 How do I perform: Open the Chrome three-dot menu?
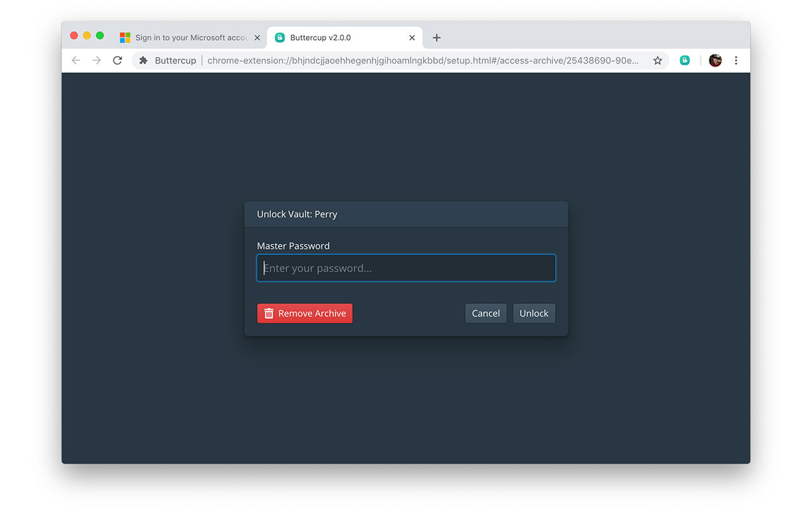(736, 60)
